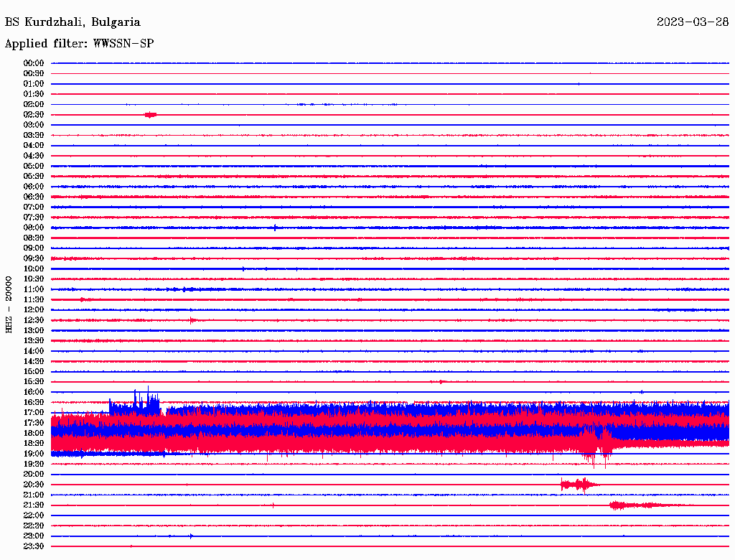Select the 05:30 time label
Image resolution: width=735 pixels, height=560 pixels.
coord(34,176)
